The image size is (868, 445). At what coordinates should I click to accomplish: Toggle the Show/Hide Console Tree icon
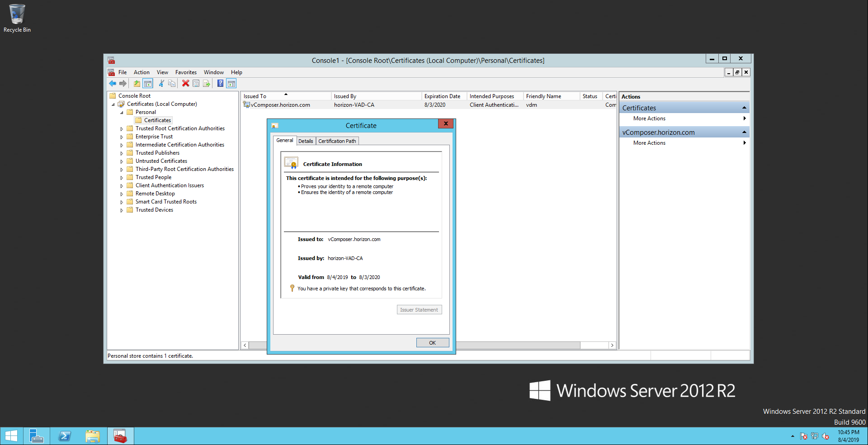pos(148,83)
